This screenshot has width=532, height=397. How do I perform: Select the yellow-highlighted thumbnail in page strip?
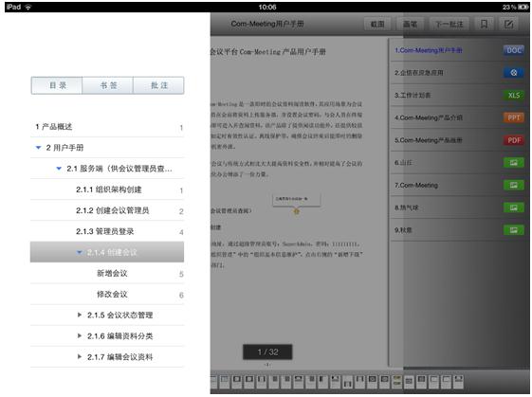pyautogui.click(x=396, y=381)
